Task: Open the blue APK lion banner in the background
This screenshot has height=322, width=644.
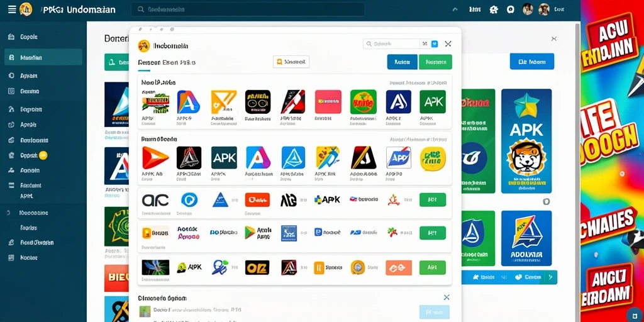Action: point(526,142)
